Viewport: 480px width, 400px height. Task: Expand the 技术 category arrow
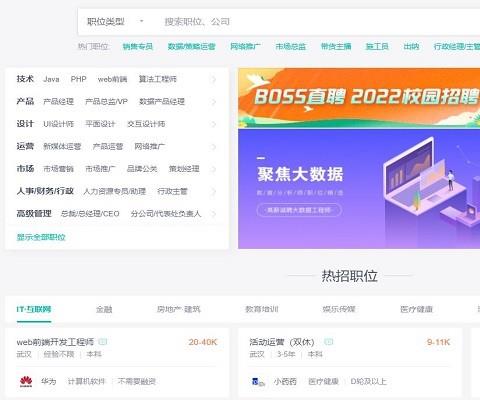(214, 79)
